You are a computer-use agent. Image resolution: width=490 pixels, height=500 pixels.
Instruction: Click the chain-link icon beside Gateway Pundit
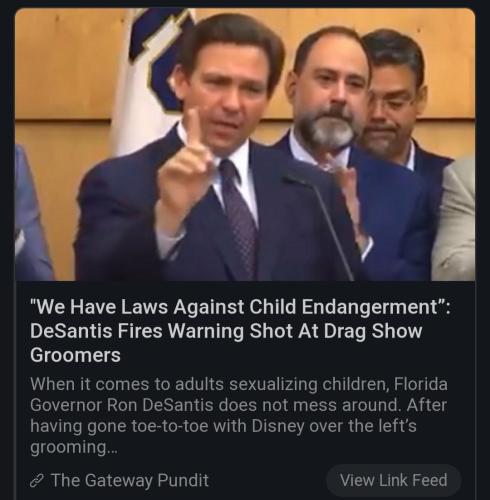pos(37,481)
